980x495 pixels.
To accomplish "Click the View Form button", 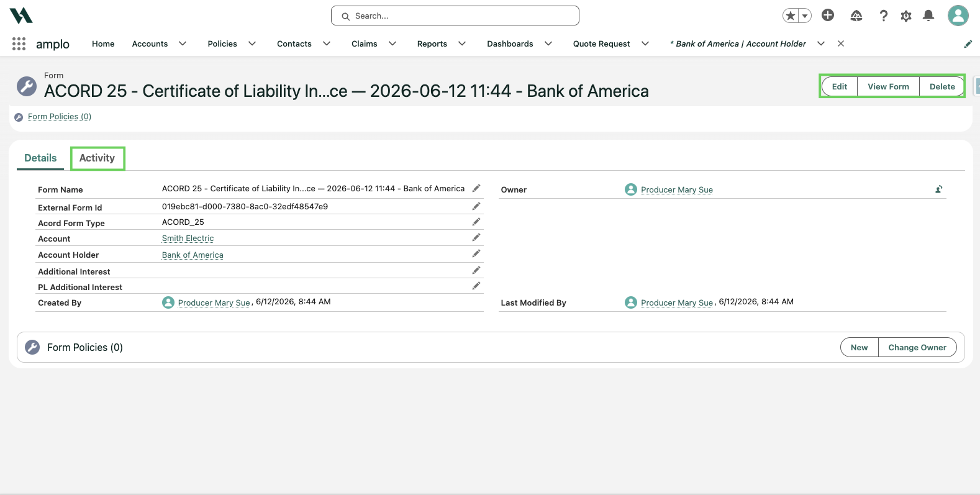I will tap(888, 86).
